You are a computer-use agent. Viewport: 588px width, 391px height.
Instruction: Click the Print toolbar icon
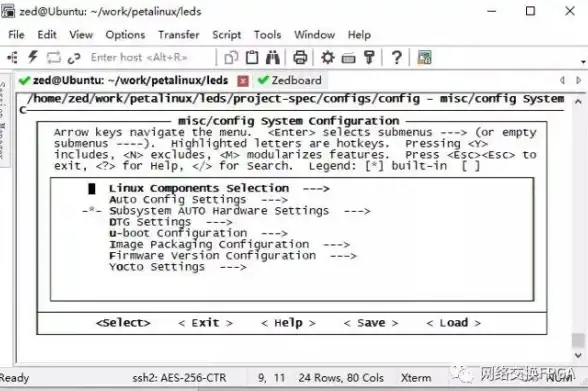[300, 57]
